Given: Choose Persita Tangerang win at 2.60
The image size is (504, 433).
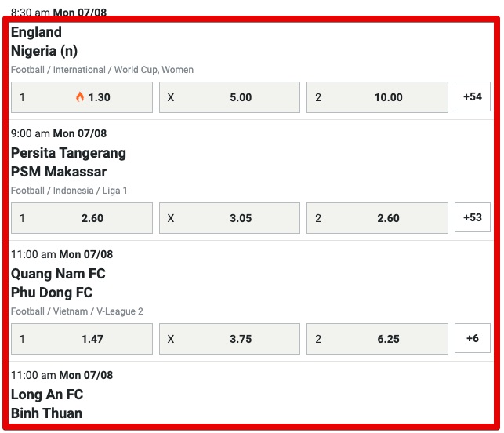Looking at the screenshot, I should [x=82, y=218].
